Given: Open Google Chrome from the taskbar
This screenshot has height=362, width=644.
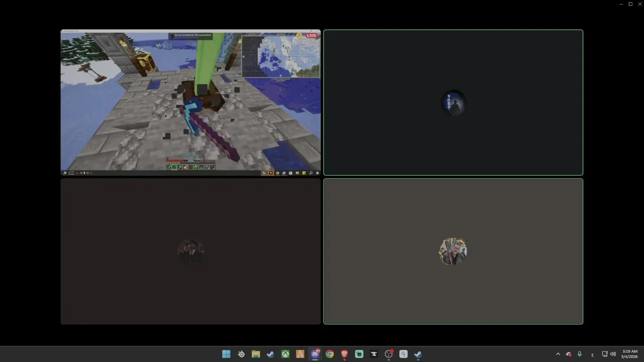Looking at the screenshot, I should tap(330, 354).
